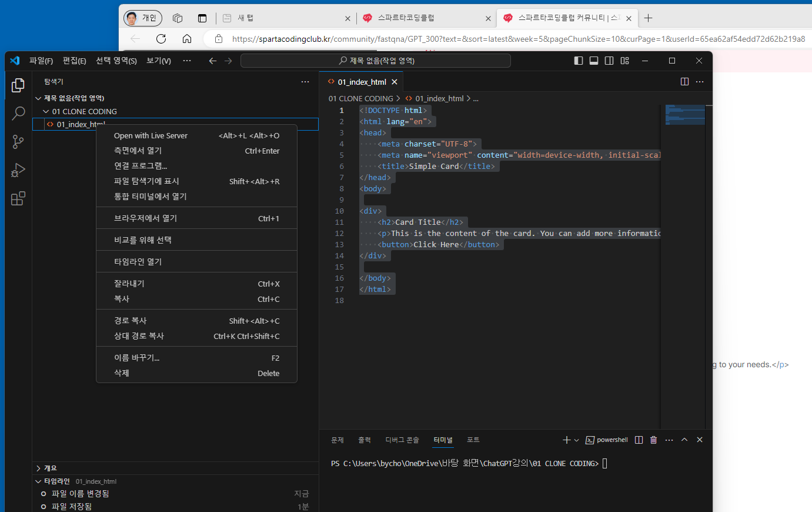
Task: Open the Extensions view
Action: tap(18, 198)
